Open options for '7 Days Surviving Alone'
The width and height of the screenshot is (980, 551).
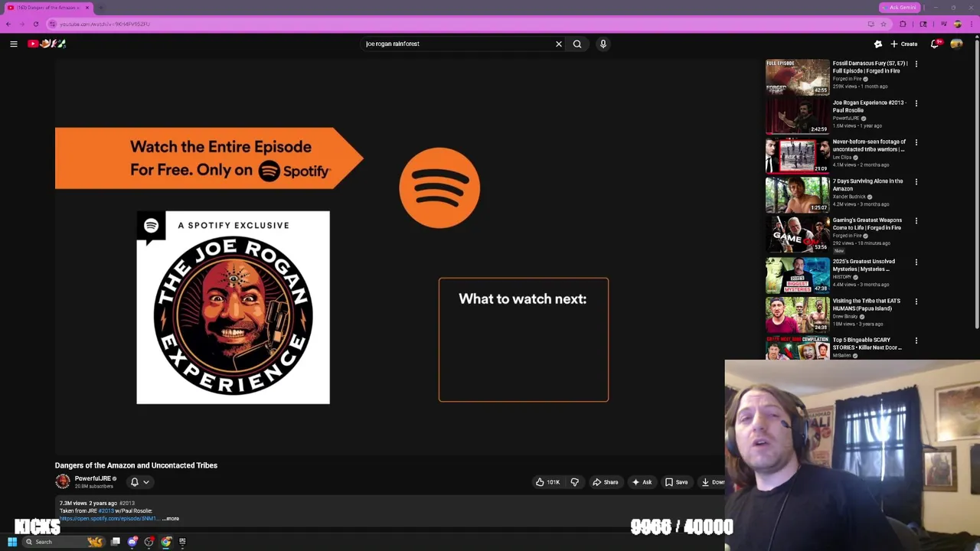coord(916,182)
